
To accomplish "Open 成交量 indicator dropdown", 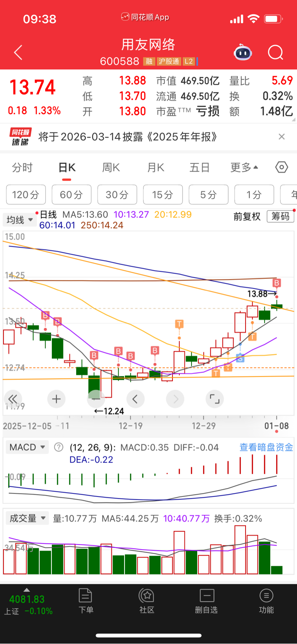I will [x=27, y=518].
